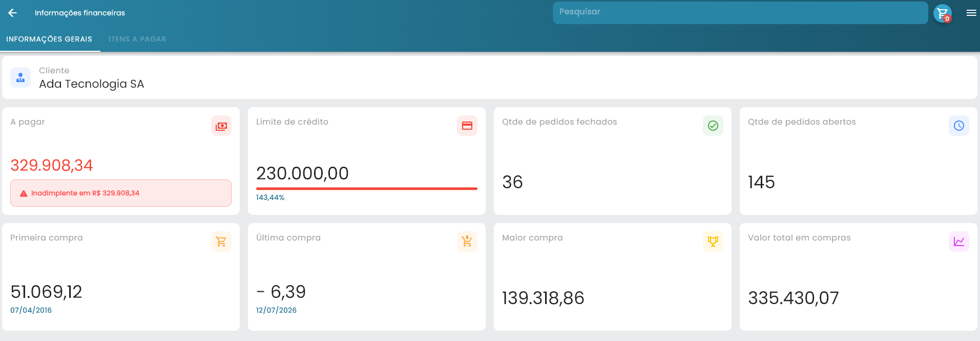Click the Qtde de pedidos abertos label

tap(802, 122)
